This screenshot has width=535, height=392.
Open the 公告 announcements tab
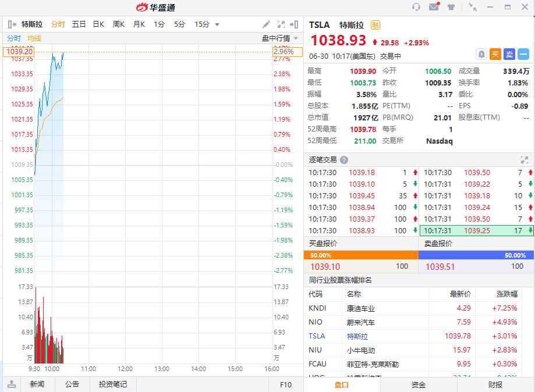pos(72,384)
